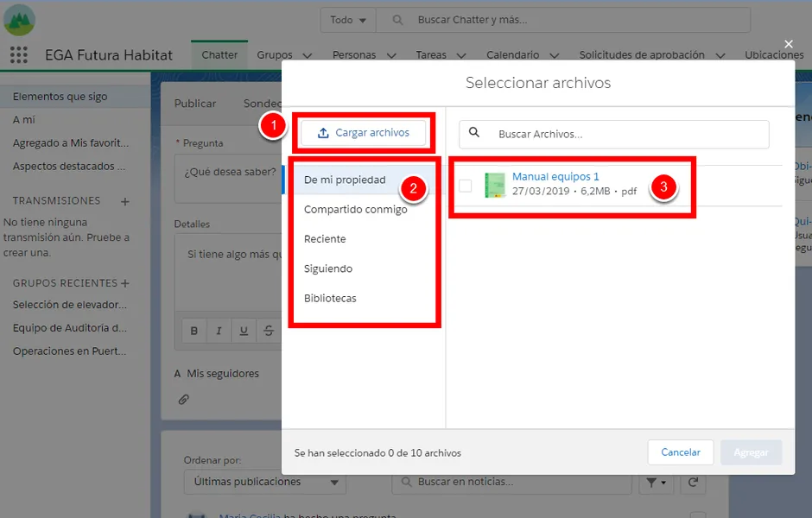The height and width of the screenshot is (518, 812).
Task: Add a group via Grupos Recientes plus
Action: point(125,283)
